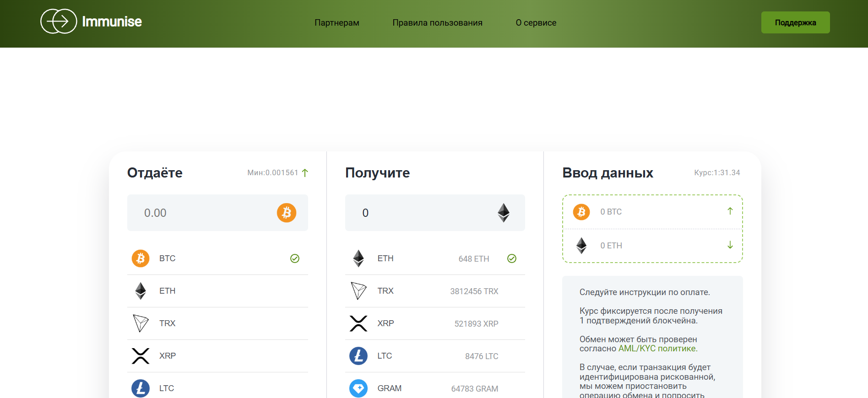
Task: Select BTC coin icon in Отдаёте list
Action: pos(141,258)
